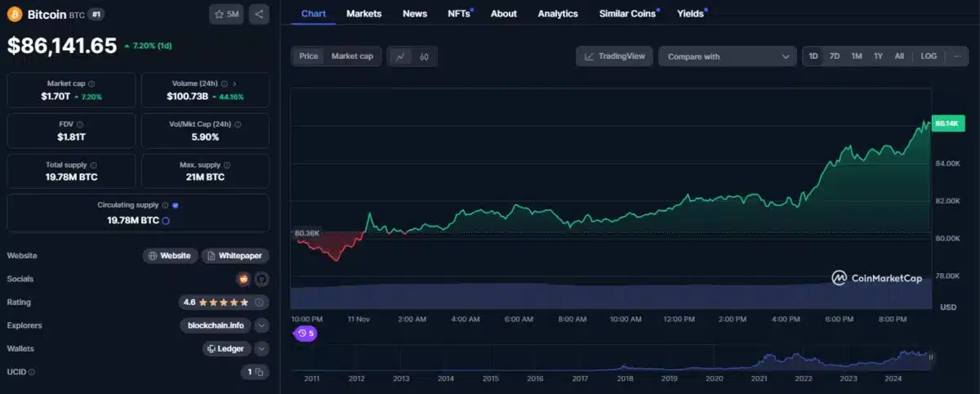
Task: Click the share icon next to watchlist
Action: point(259,14)
